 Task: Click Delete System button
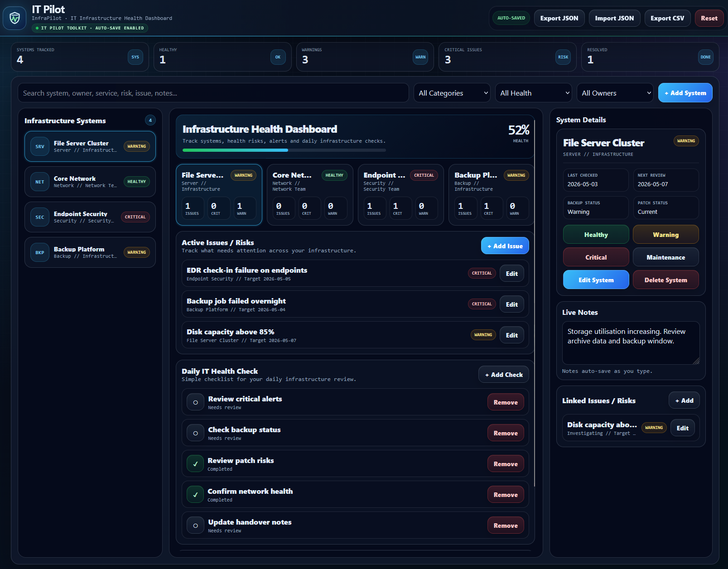point(665,280)
